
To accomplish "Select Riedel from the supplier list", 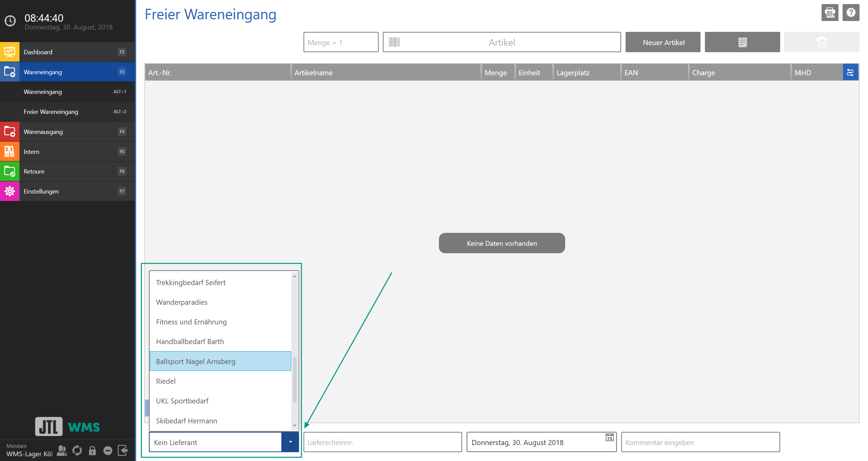I will click(166, 381).
